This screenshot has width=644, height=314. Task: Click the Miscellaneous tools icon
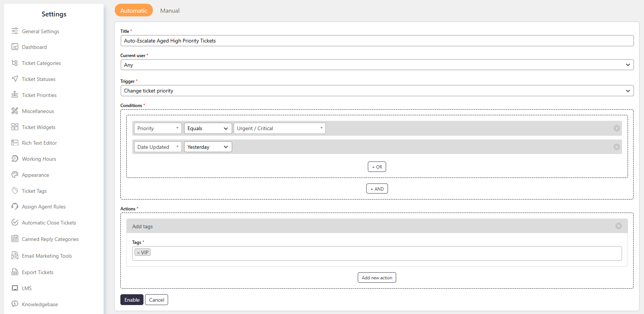pyautogui.click(x=15, y=111)
